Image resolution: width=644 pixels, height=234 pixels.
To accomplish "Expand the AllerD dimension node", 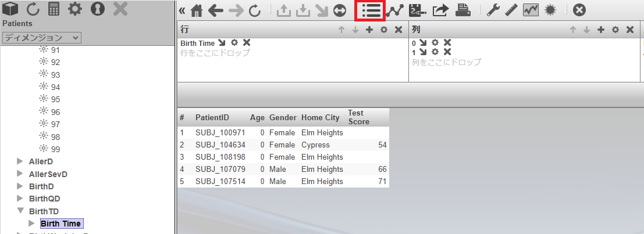I will click(x=21, y=161).
